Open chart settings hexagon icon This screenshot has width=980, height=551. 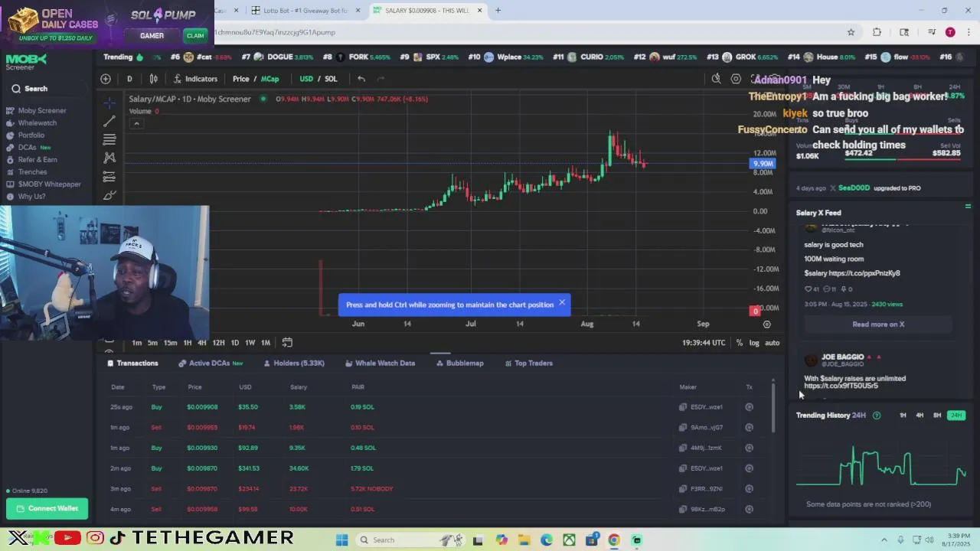click(x=736, y=79)
